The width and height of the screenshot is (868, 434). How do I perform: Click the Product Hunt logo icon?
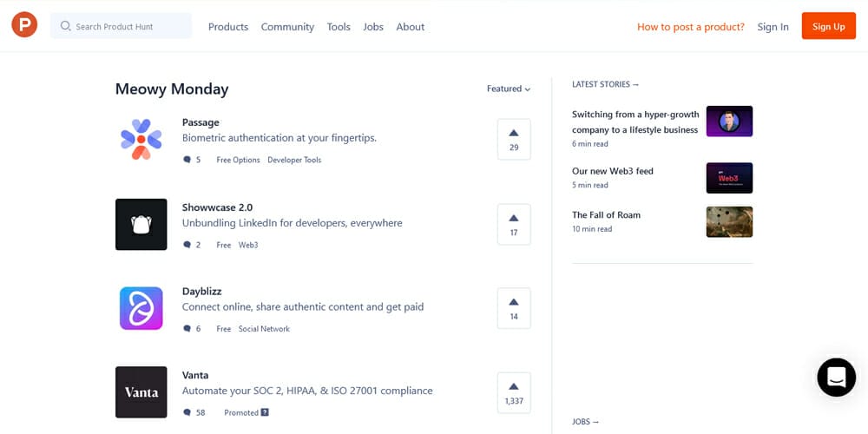[24, 25]
